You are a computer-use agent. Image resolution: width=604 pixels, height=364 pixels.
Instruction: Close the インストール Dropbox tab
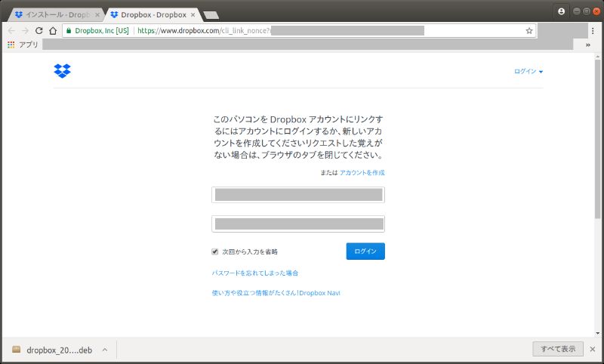[97, 15]
